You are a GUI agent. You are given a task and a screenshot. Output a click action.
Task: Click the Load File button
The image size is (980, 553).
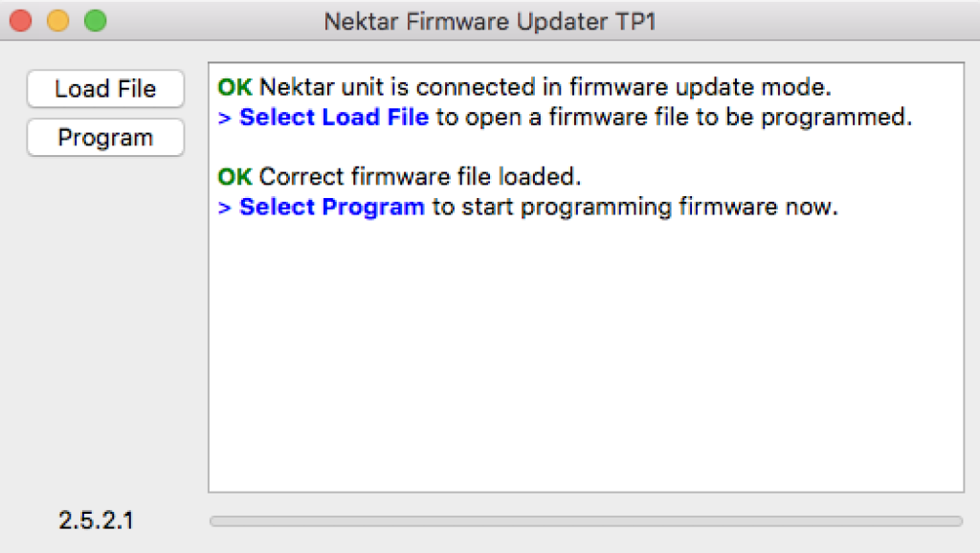105,89
